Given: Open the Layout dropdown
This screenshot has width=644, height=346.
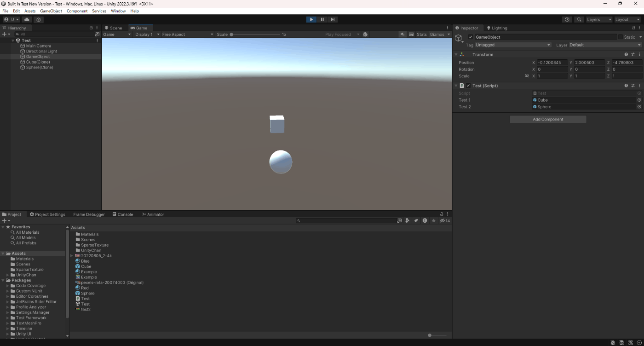Looking at the screenshot, I should (x=627, y=19).
